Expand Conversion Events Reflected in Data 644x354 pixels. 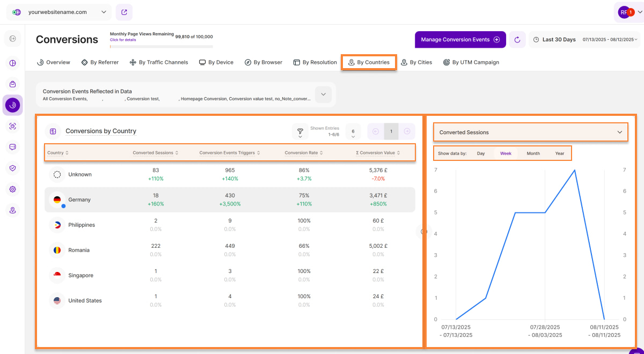tap(323, 94)
